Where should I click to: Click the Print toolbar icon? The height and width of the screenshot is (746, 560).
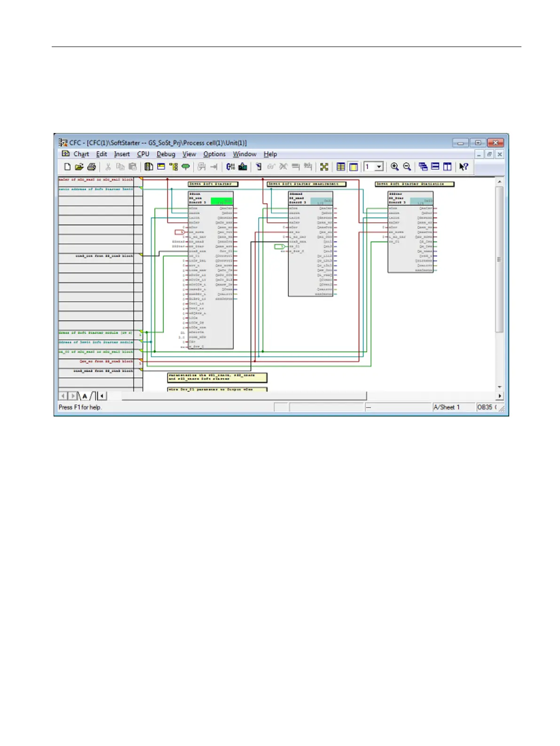92,167
